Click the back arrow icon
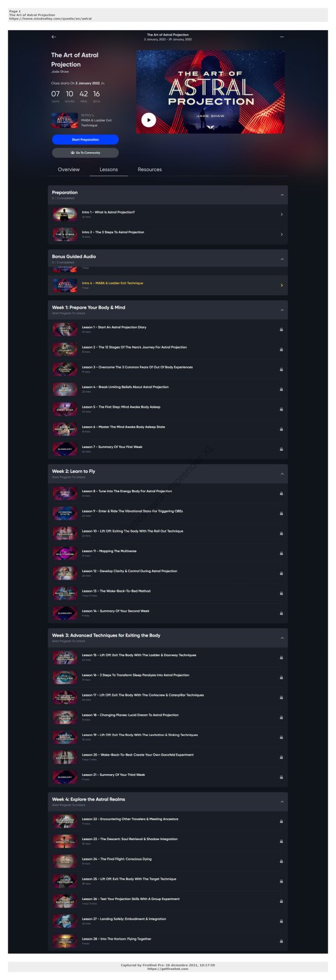This screenshot has width=336, height=980. pyautogui.click(x=54, y=37)
